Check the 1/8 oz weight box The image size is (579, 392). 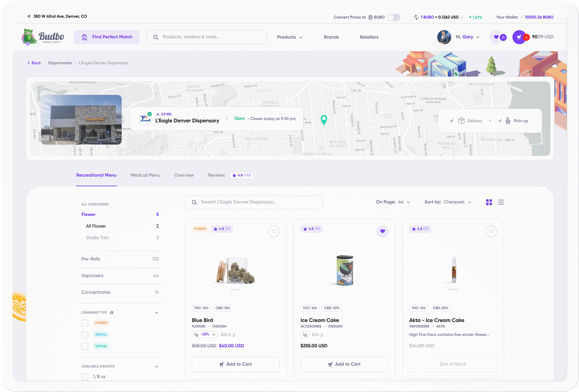(85, 377)
